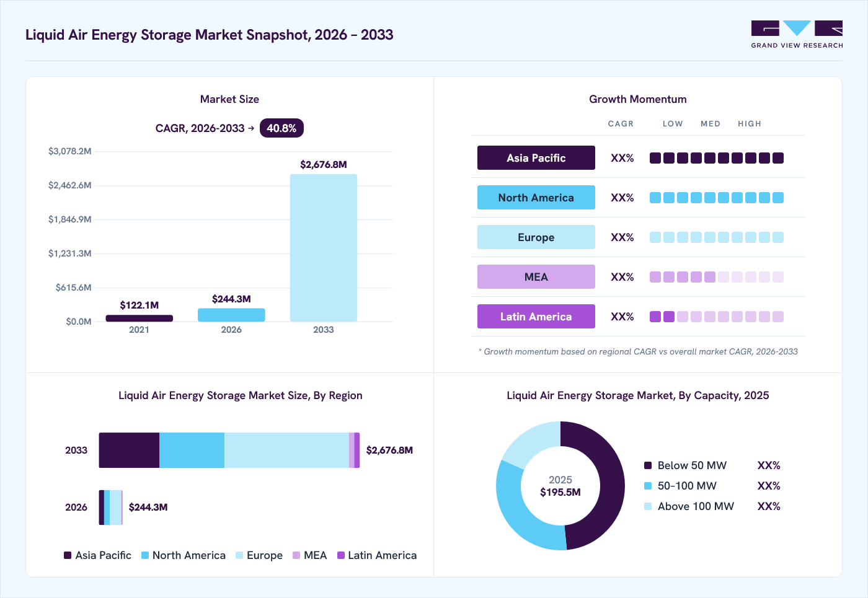Click the Grand View Research logo
This screenshot has height=598, width=868.
coord(797,35)
